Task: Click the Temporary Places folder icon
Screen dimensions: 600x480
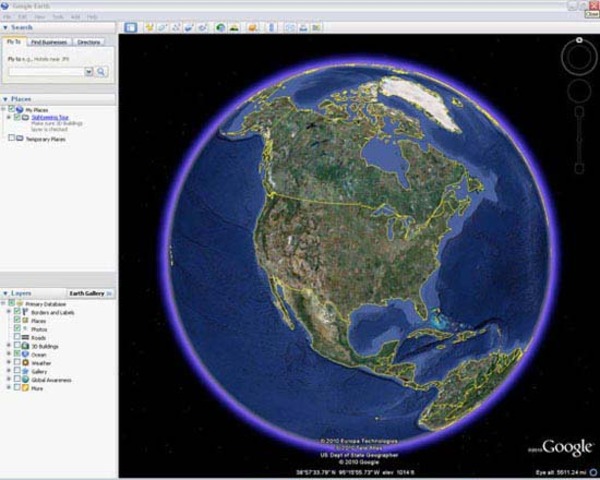Action: click(x=20, y=138)
